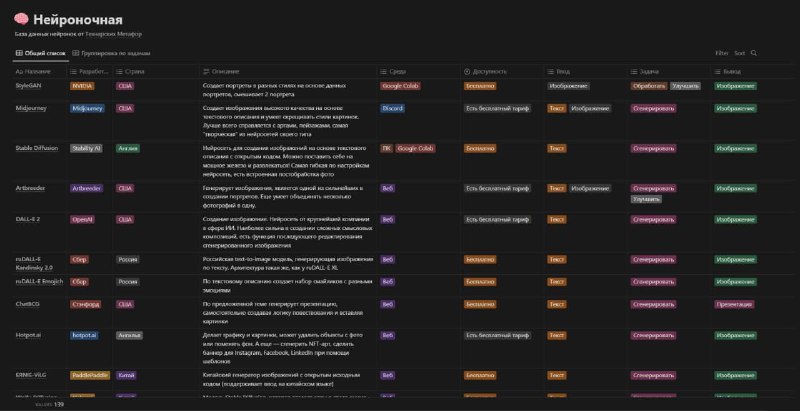The width and height of the screenshot is (800, 411).
Task: Click the NVIDIA orange tag
Action: pyautogui.click(x=82, y=86)
